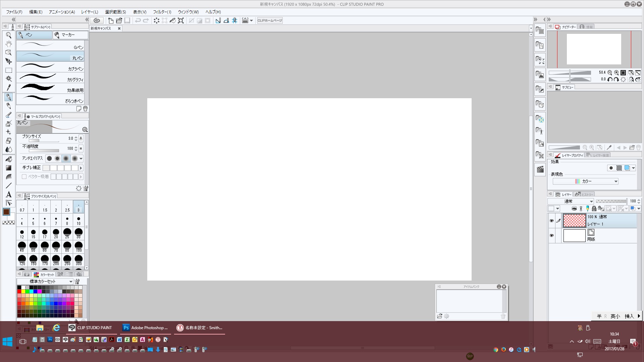Enable the ベクター吸着 checkbox
The image size is (644, 362).
[24, 177]
